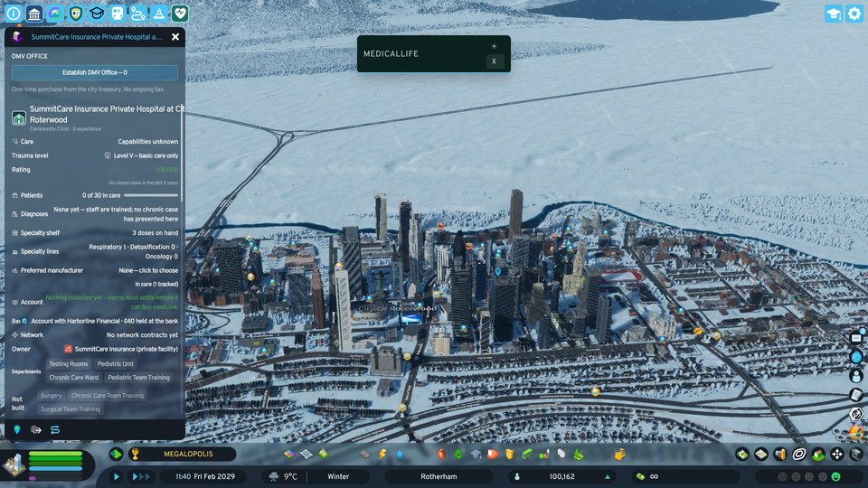Click the Testing Rooms department tag

coord(69,364)
